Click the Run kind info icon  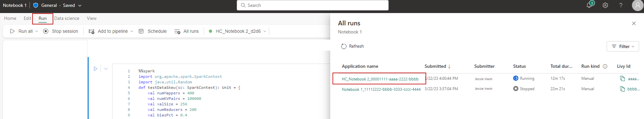605,66
